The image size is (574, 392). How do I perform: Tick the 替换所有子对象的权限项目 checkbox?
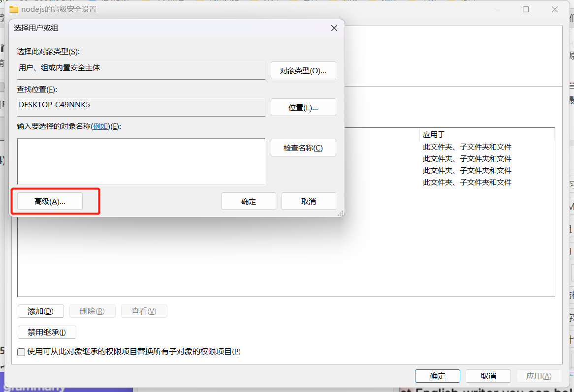click(21, 352)
